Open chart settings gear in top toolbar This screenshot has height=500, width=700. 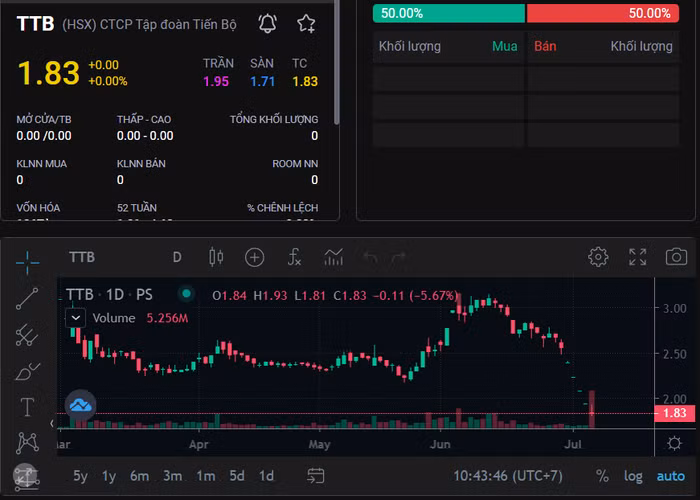[598, 257]
